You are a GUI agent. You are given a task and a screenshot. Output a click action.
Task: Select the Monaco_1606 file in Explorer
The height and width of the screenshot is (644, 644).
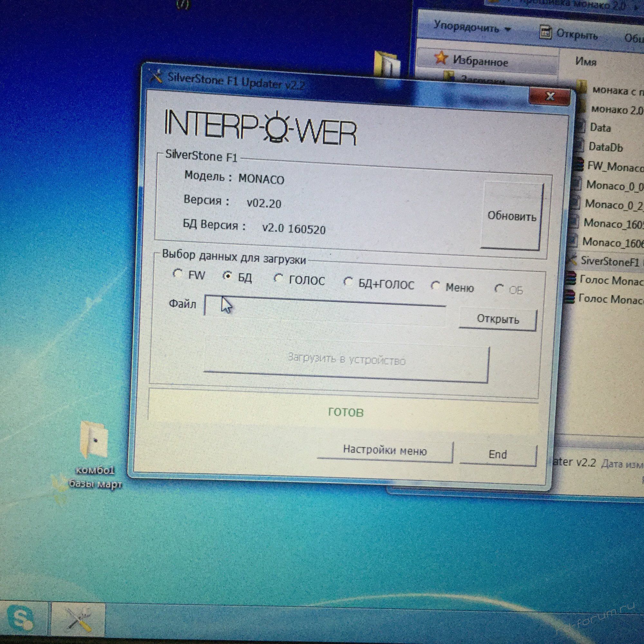(613, 242)
